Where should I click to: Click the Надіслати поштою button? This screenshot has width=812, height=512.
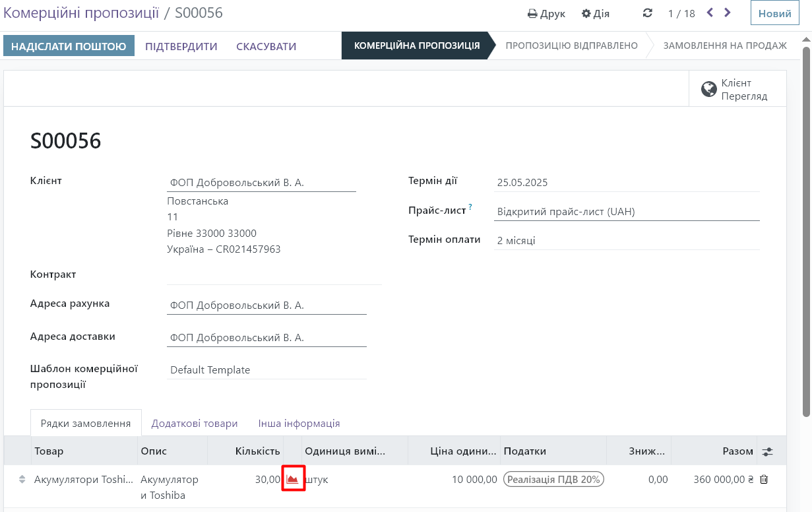(69, 46)
